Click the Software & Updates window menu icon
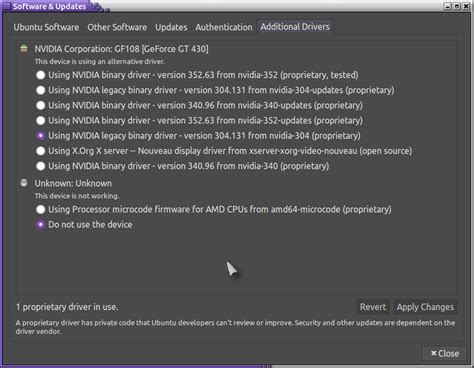The height and width of the screenshot is (368, 474). 7,6
